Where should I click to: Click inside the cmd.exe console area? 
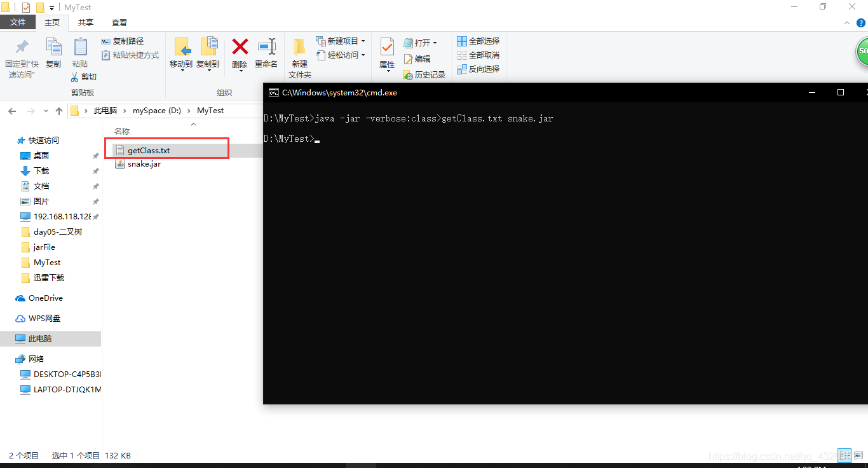click(565, 252)
